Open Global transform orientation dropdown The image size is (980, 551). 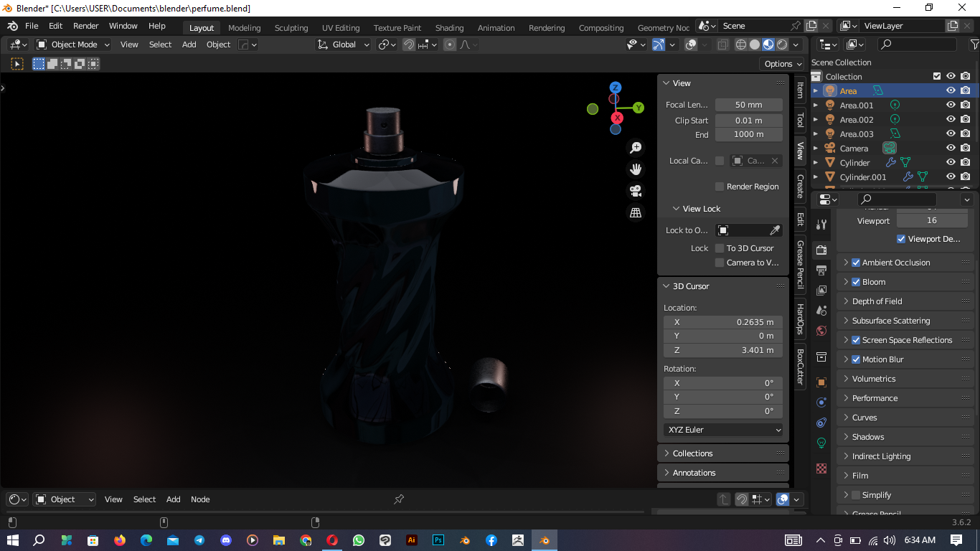pos(344,44)
